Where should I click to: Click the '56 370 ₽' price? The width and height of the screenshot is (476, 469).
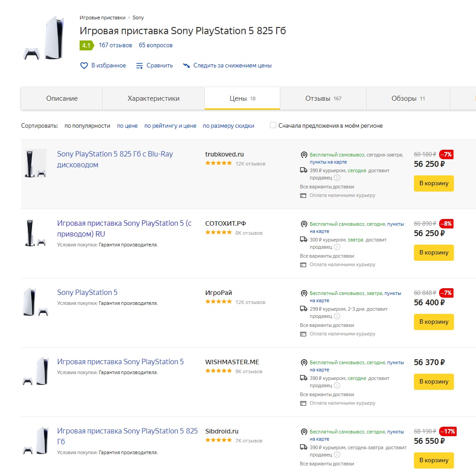coord(429,362)
